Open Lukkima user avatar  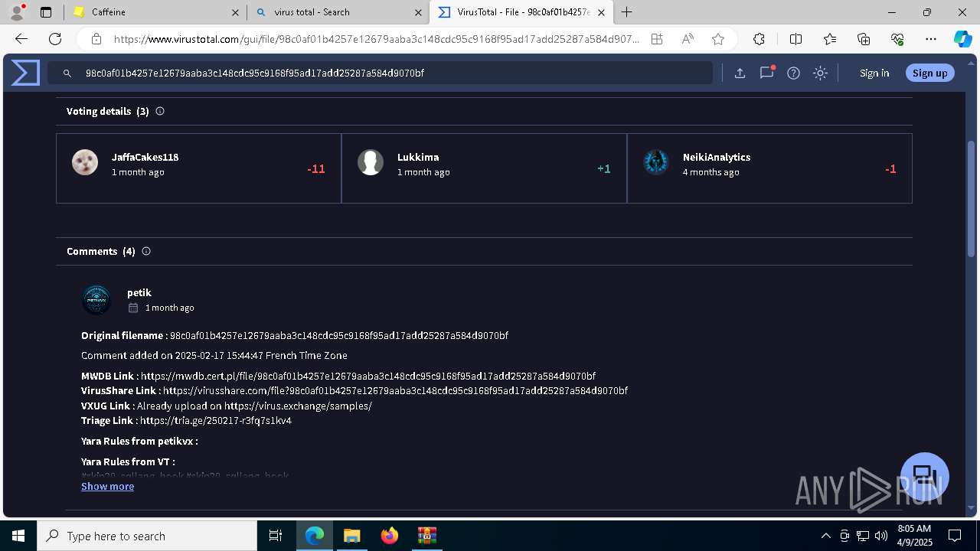pos(371,162)
